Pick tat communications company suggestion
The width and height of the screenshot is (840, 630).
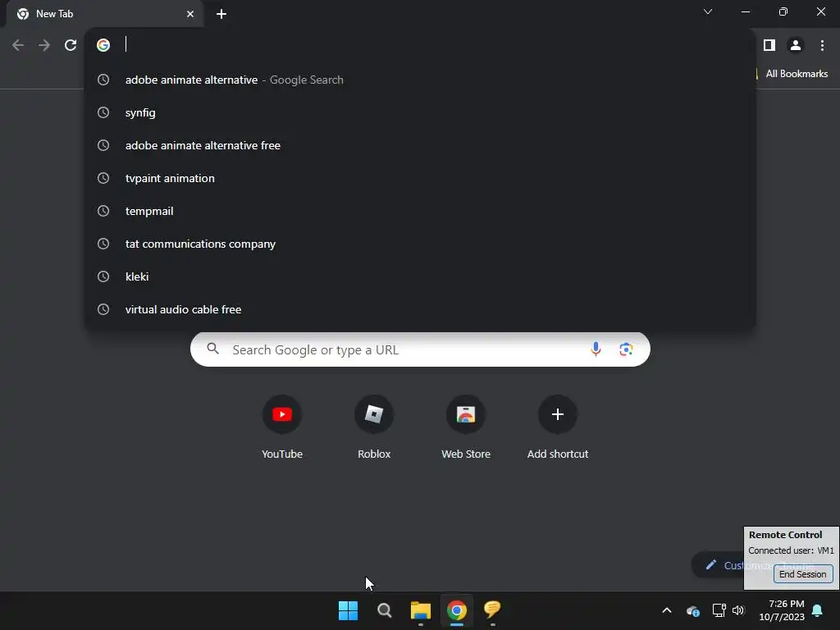coord(420,244)
